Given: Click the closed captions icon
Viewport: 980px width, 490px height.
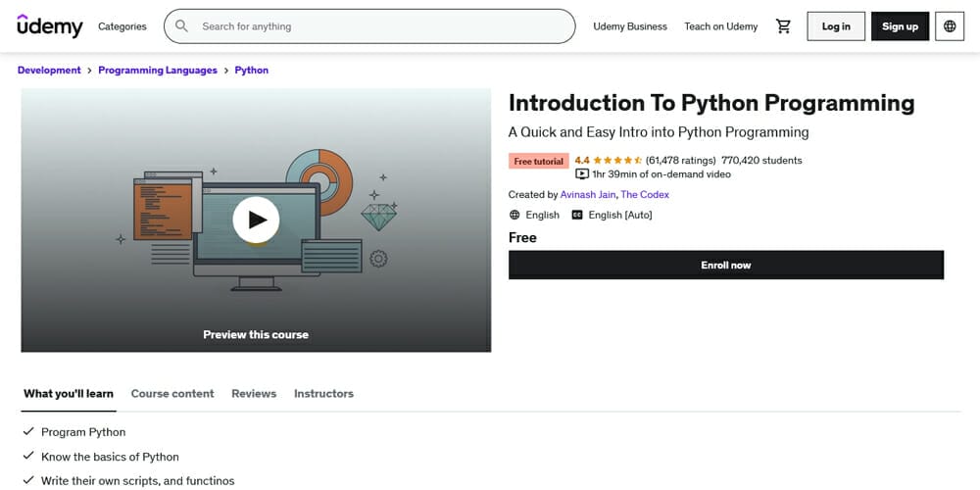Looking at the screenshot, I should (x=577, y=215).
